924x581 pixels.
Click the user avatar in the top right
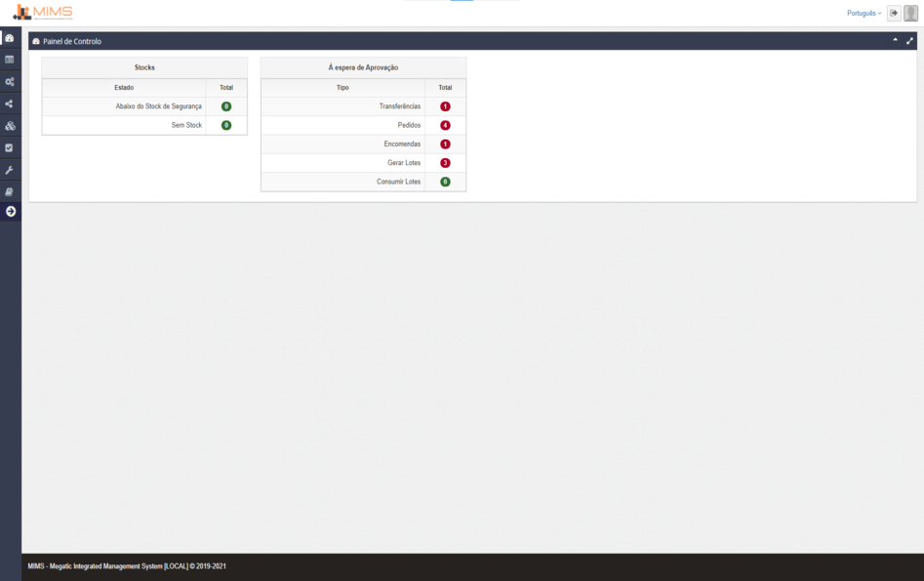coord(912,13)
